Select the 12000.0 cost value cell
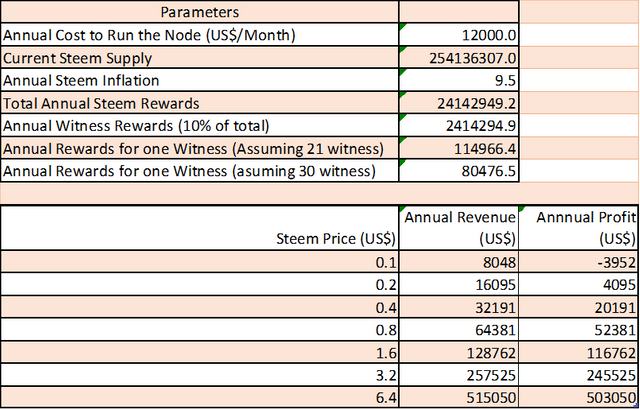Viewport: 640px width, 409px height. tap(458, 35)
